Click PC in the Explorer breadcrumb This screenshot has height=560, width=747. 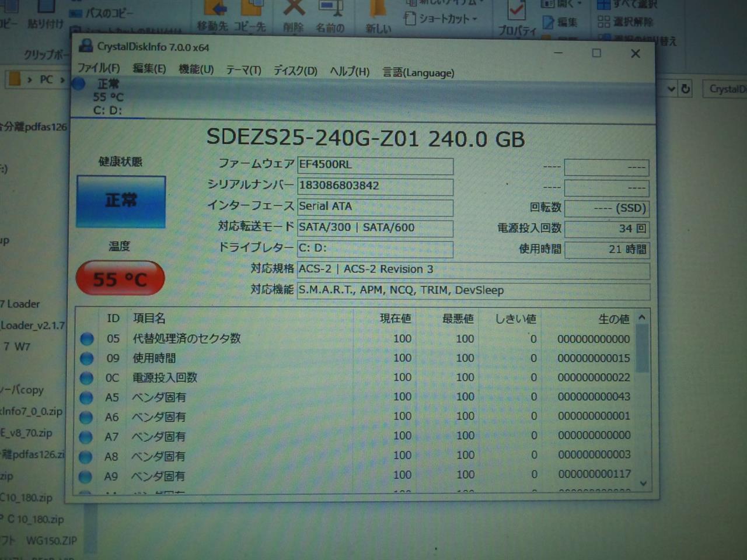46,79
